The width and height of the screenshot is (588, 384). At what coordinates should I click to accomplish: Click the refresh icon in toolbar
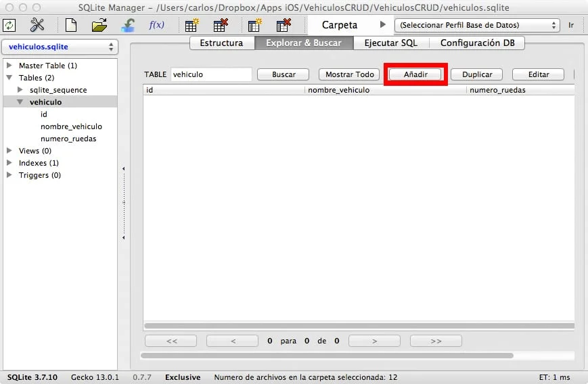click(9, 25)
